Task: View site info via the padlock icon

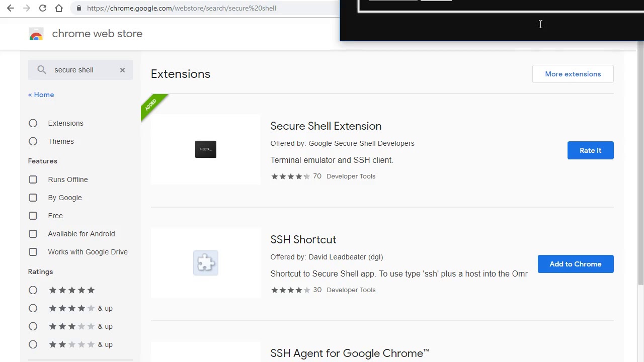Action: point(78,8)
